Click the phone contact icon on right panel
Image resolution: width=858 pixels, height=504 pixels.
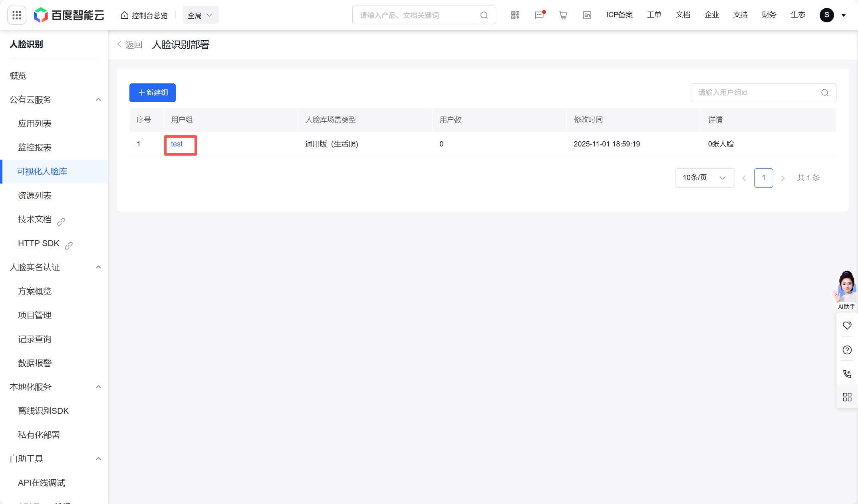(x=847, y=374)
